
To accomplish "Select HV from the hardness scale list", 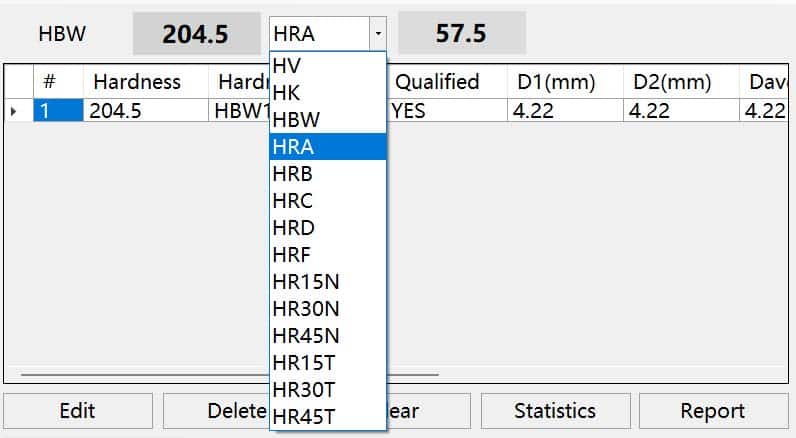I will [327, 66].
